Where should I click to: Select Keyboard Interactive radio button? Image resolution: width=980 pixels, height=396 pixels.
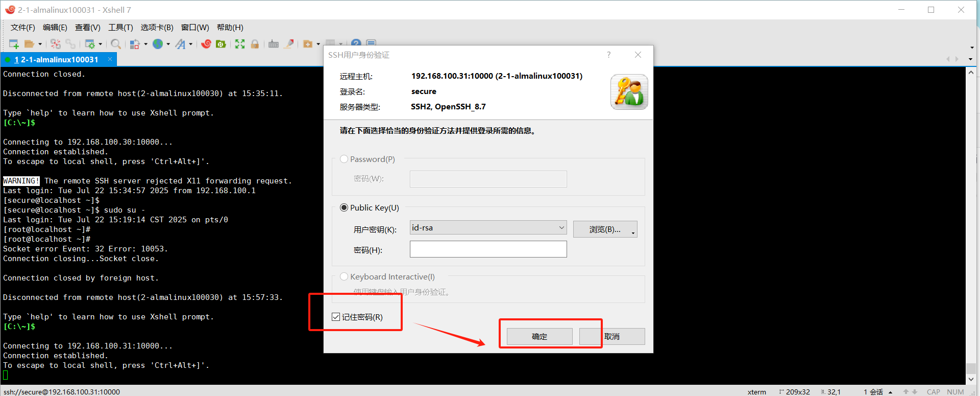point(344,276)
